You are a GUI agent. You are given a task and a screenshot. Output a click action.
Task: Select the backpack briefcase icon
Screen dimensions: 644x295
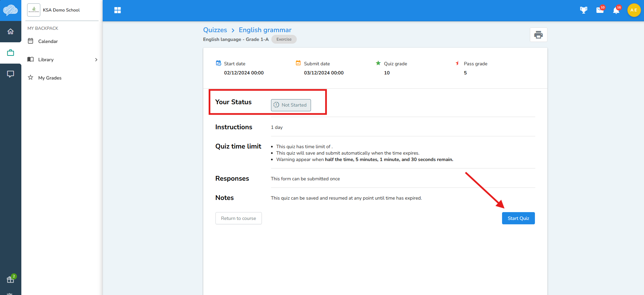point(11,53)
